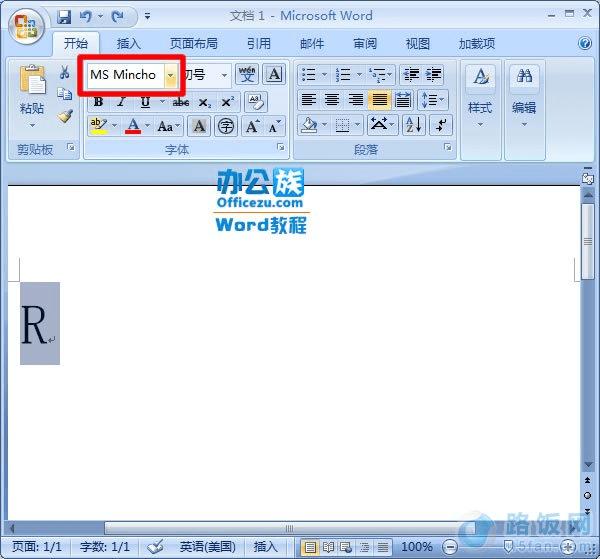
Task: Apply red font color
Action: tap(133, 126)
